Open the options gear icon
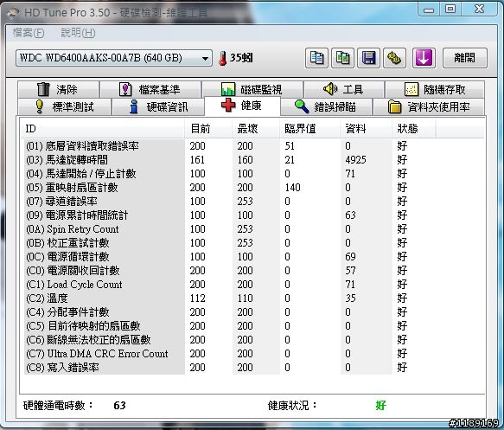 394,58
